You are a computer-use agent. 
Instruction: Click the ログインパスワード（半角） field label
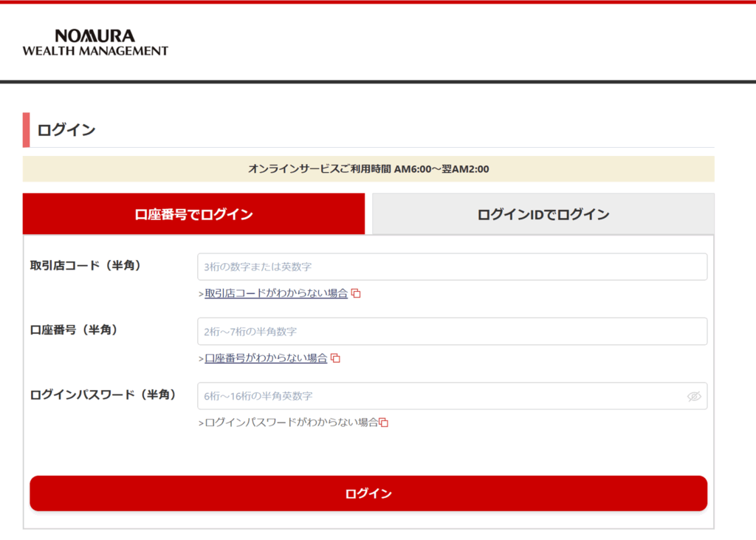pos(103,394)
